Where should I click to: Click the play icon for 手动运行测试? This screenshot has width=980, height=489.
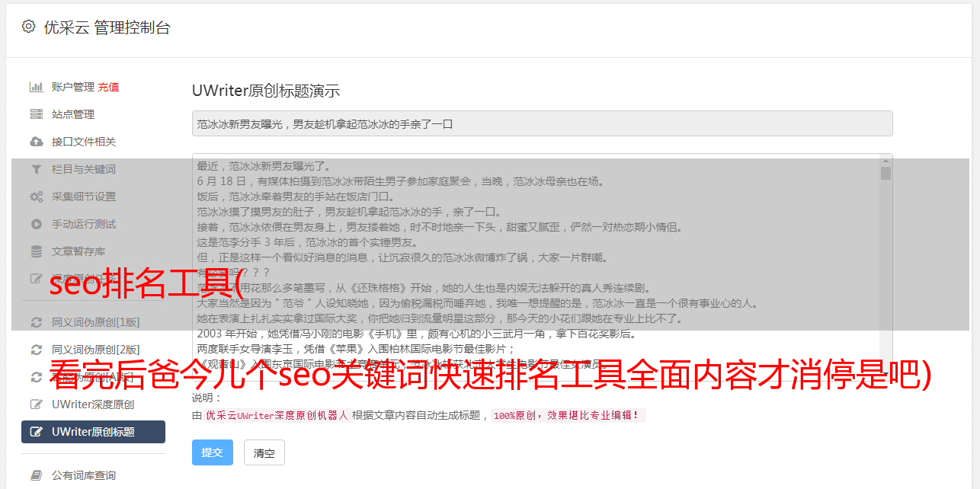pos(36,224)
